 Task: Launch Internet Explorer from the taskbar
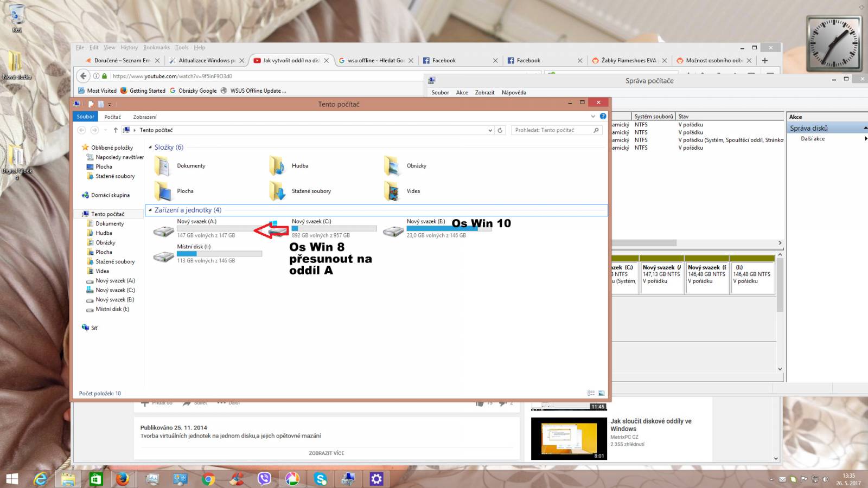pyautogui.click(x=40, y=479)
